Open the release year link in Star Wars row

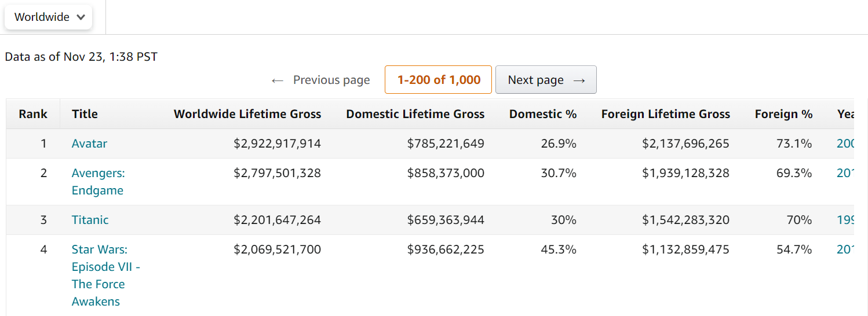(x=845, y=249)
